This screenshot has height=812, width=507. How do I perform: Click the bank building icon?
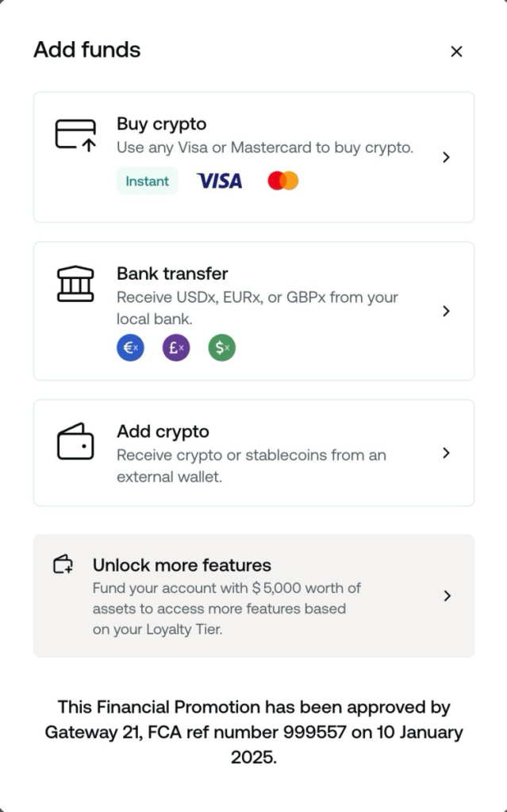coord(75,284)
